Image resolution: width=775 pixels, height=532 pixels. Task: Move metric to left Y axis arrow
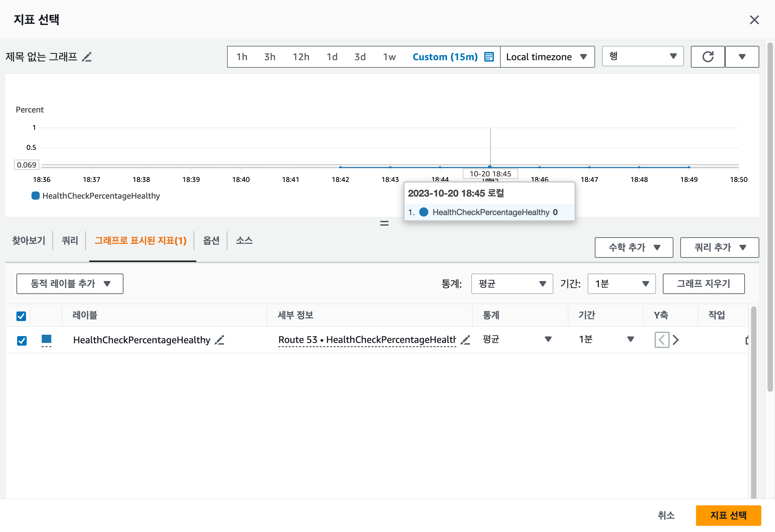[662, 340]
